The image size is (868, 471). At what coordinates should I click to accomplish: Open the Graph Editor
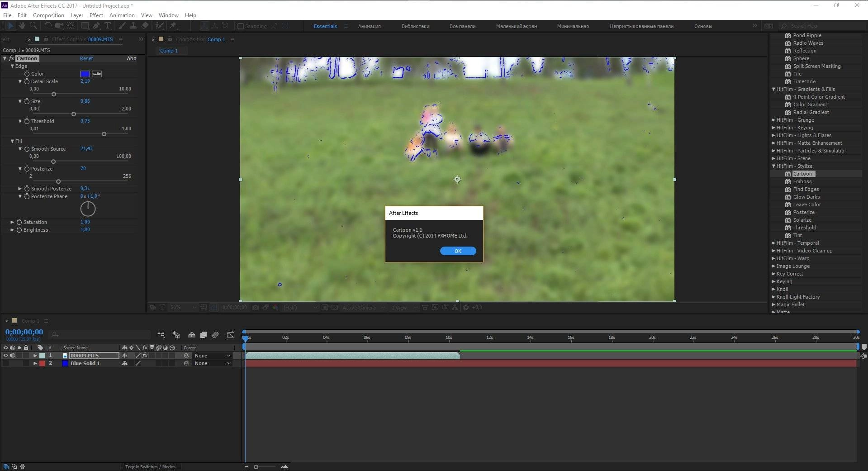pyautogui.click(x=231, y=335)
